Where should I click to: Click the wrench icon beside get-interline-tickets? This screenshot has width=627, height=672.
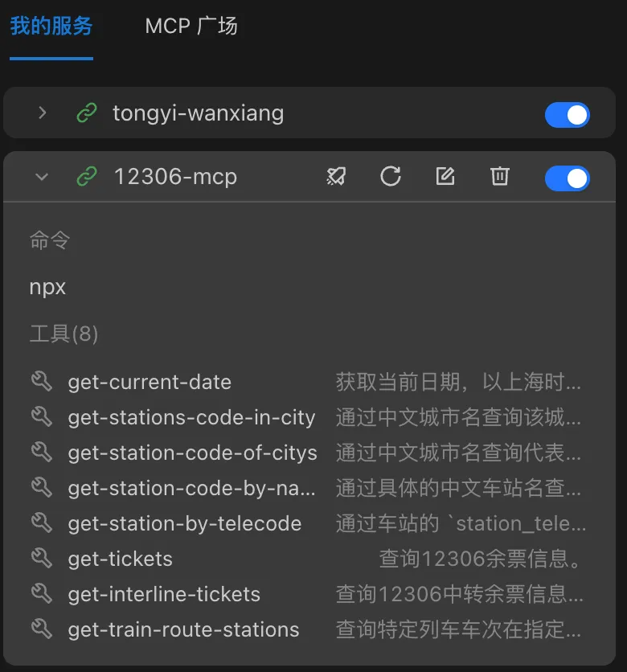pyautogui.click(x=42, y=594)
